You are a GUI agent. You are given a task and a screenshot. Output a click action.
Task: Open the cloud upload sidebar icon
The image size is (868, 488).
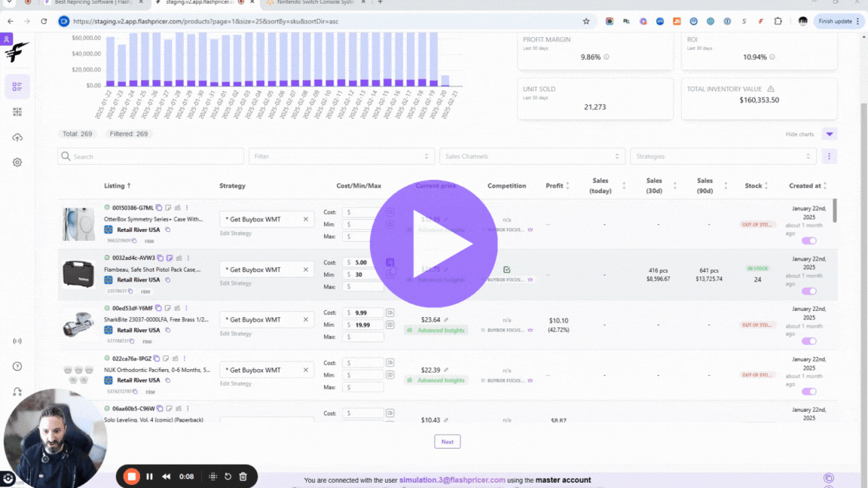[17, 137]
